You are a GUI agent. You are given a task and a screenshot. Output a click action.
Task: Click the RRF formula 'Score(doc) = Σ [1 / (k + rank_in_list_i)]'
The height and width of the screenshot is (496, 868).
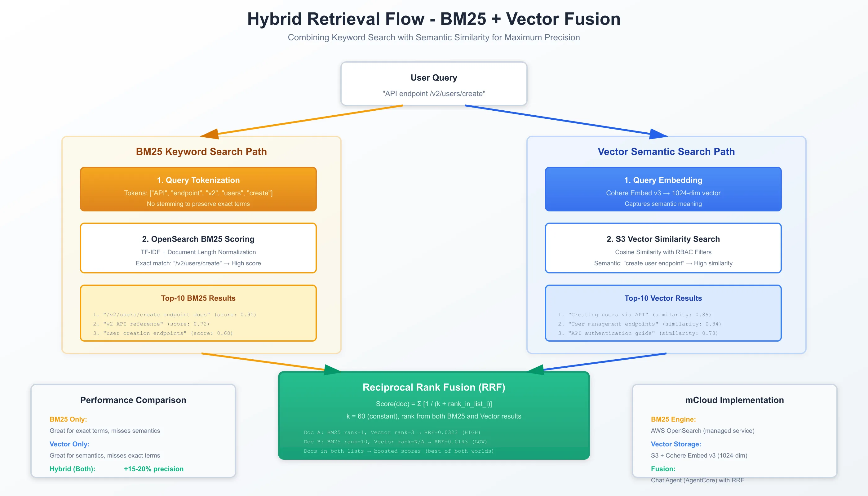point(434,404)
